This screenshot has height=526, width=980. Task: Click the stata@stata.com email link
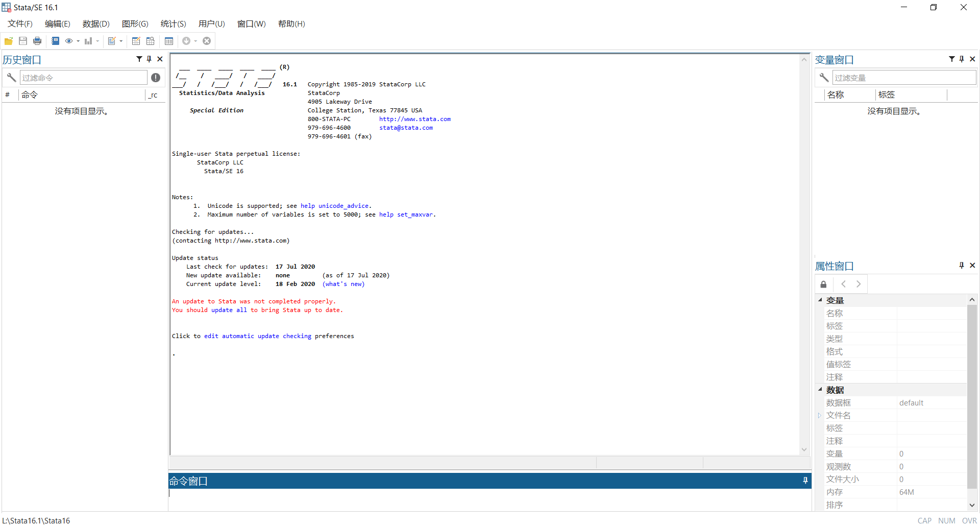pyautogui.click(x=406, y=128)
